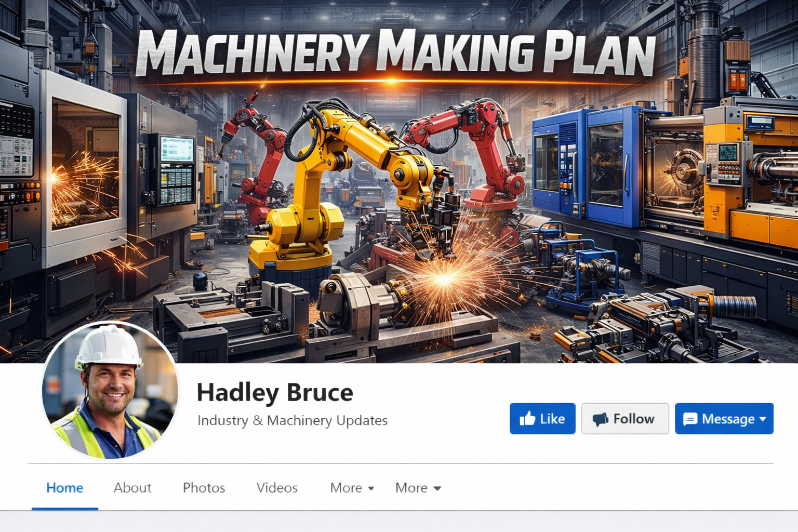Click the Machinery Making Plan cover title
The height and width of the screenshot is (532, 798).
coord(395,52)
